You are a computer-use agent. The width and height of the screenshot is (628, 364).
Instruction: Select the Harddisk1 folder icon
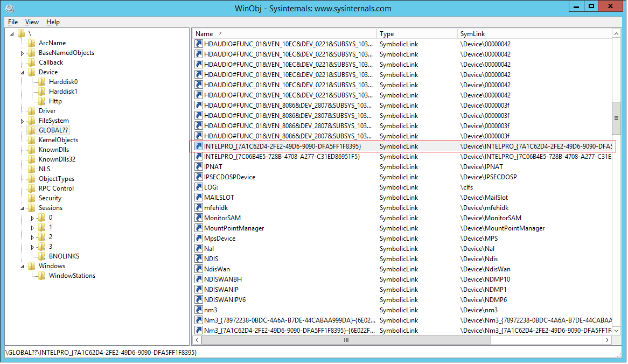pos(41,92)
